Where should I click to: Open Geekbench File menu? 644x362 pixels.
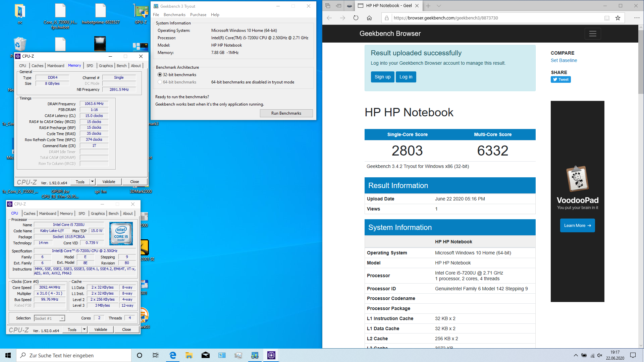click(x=156, y=15)
